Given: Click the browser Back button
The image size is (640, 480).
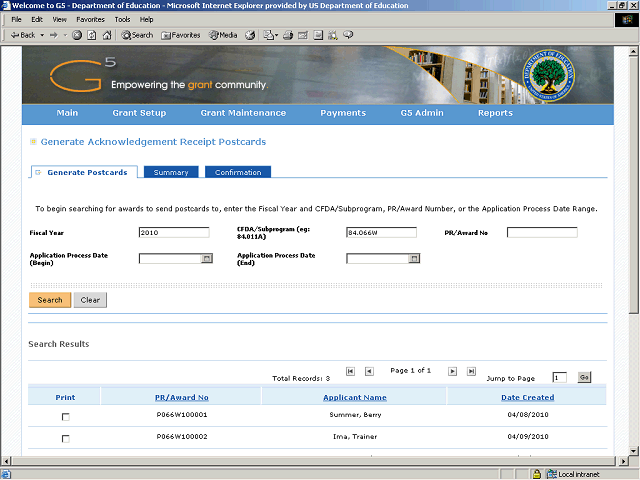Looking at the screenshot, I should [23, 36].
